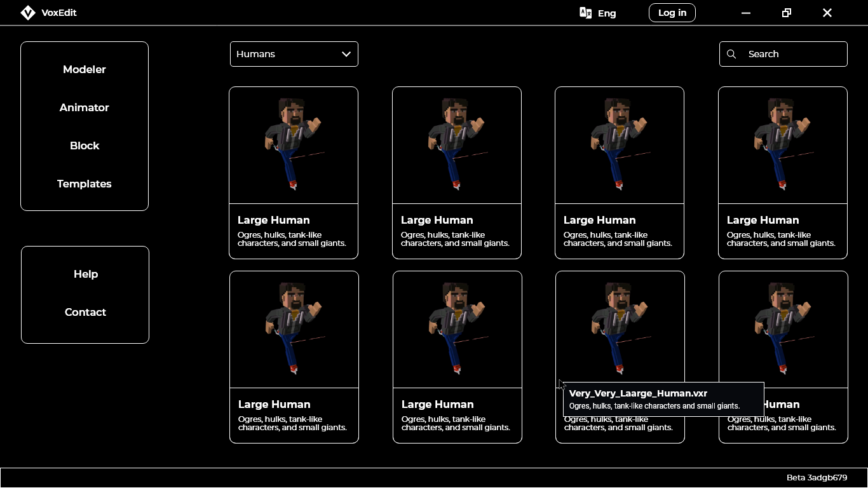Viewport: 868px width, 488px height.
Task: Click the Beta 3adgb679 version label
Action: (817, 478)
